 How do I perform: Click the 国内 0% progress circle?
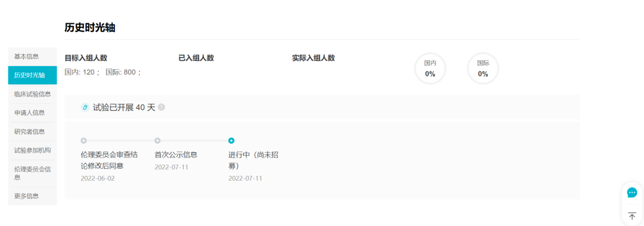point(430,69)
